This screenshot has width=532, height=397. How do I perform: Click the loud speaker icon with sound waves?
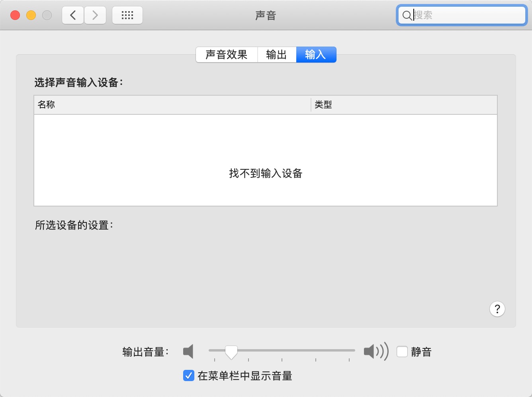(x=376, y=352)
